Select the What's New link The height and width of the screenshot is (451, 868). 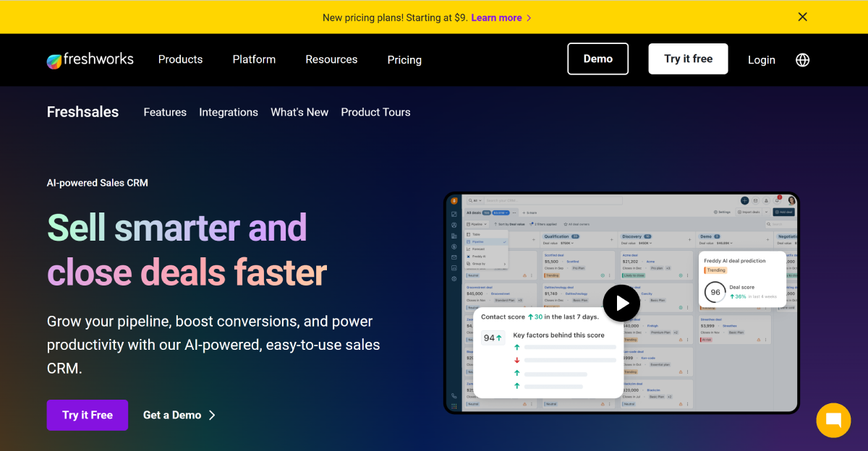(299, 112)
